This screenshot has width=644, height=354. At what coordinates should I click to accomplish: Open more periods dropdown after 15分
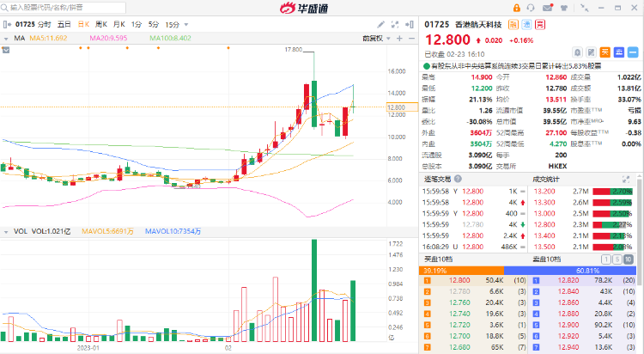pos(186,25)
